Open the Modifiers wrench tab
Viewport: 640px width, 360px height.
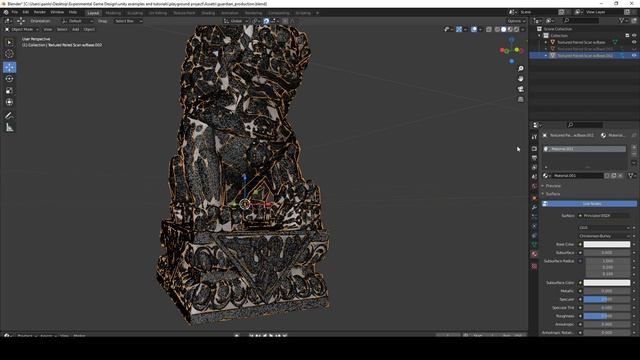coord(534,207)
